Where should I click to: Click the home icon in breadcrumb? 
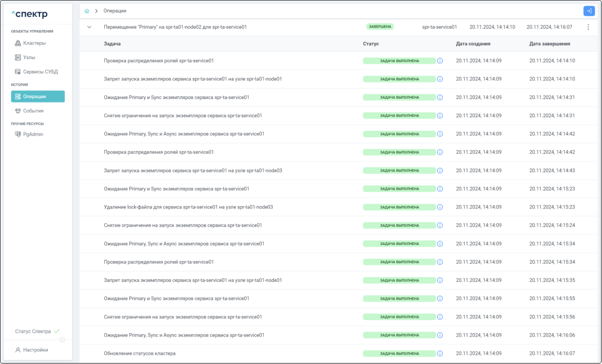87,11
